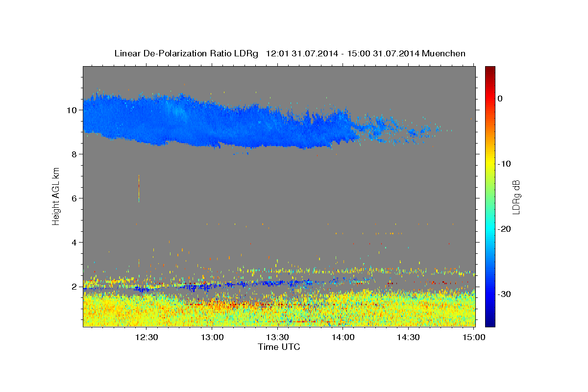Click the 'LDRg dB' colorbar label
Screen dimensions: 588x392
point(515,196)
